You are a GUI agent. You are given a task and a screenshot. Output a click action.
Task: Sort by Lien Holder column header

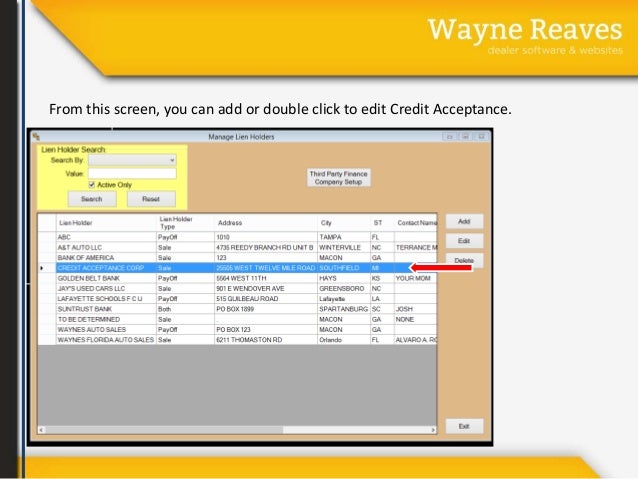(106, 223)
